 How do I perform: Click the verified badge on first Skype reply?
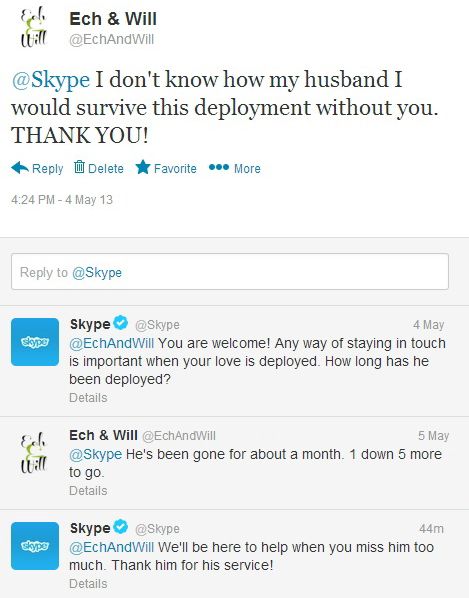[121, 323]
